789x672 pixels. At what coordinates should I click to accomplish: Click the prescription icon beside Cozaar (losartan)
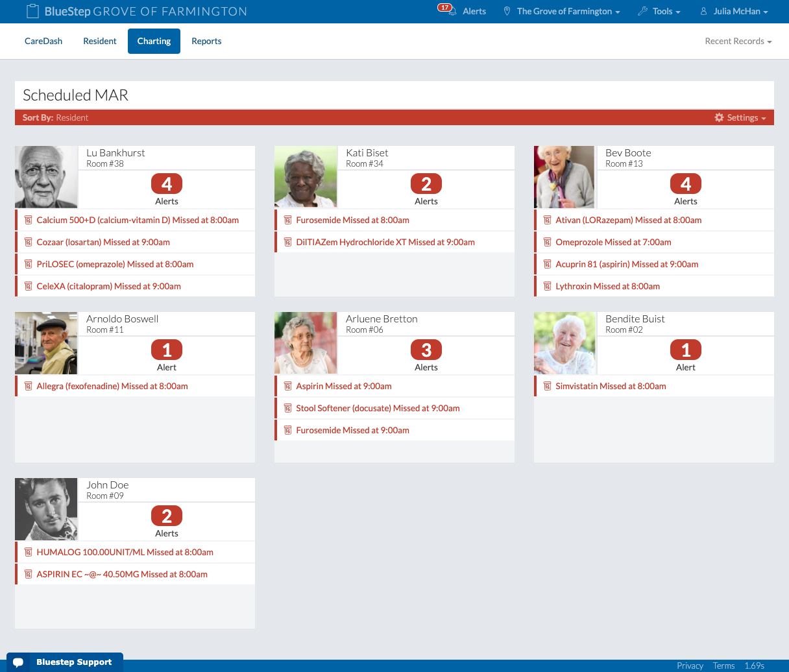pos(28,242)
